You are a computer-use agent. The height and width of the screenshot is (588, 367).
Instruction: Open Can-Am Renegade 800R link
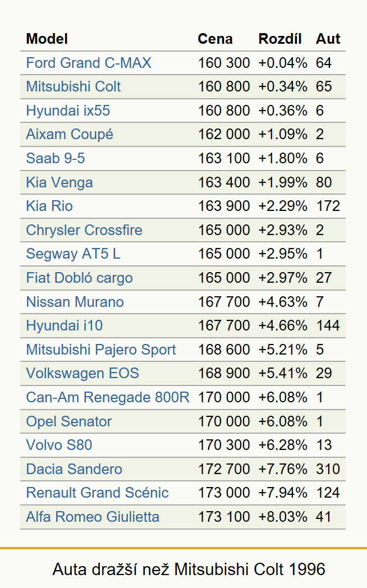[108, 397]
